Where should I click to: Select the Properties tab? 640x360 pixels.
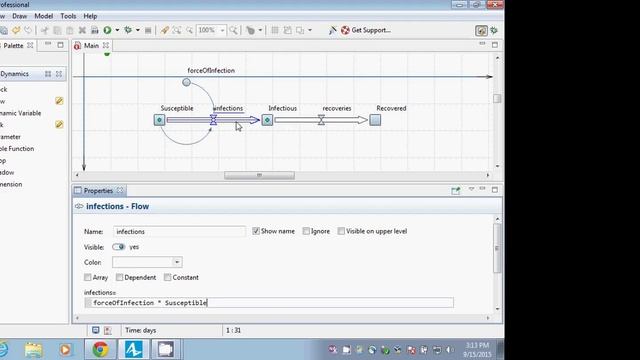[98, 191]
